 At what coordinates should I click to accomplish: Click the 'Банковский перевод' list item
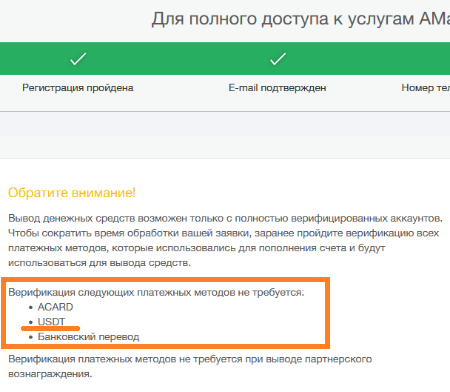(x=88, y=337)
